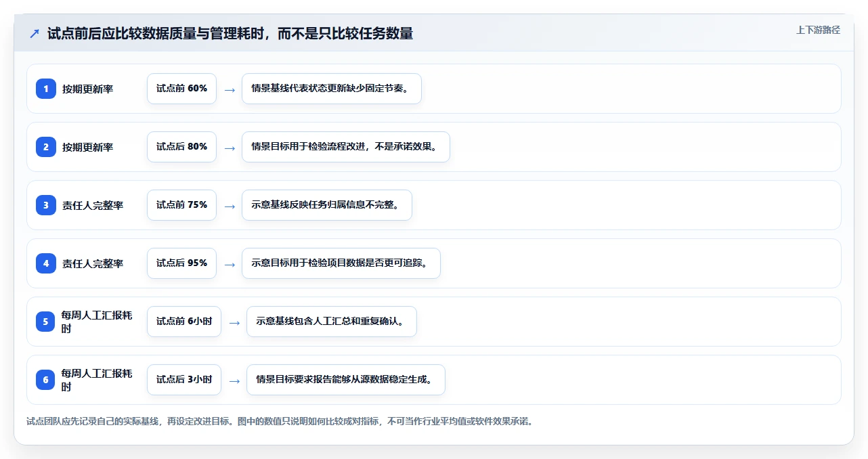Select 每周人工汇报耗时 label next to 试点后 3小时
This screenshot has height=459, width=868.
tap(97, 380)
